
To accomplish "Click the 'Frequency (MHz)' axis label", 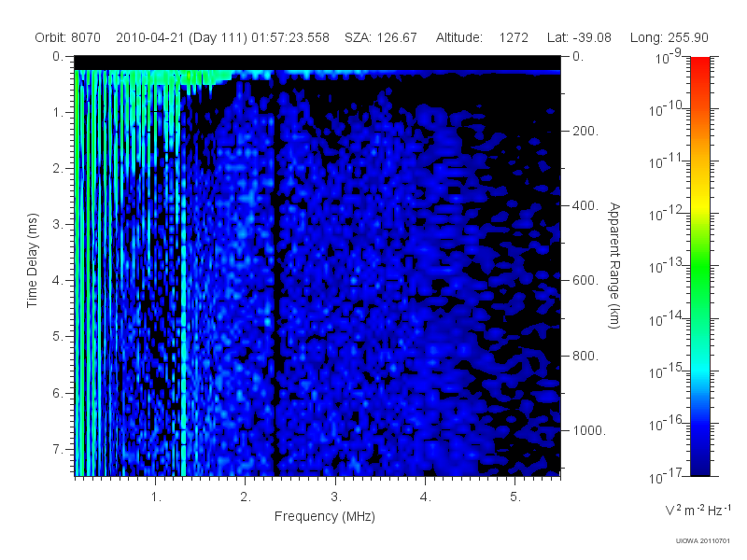I will point(325,516).
